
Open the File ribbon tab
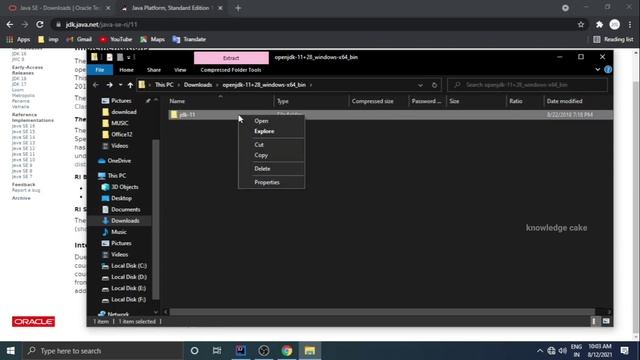point(100,70)
